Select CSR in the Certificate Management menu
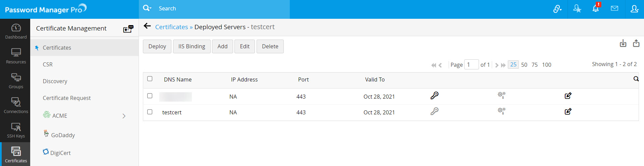 click(x=48, y=64)
